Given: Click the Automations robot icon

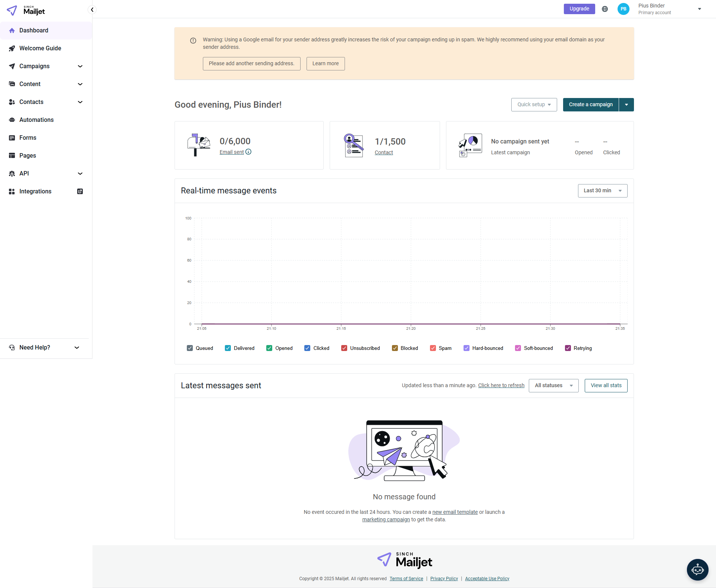Looking at the screenshot, I should (x=12, y=120).
